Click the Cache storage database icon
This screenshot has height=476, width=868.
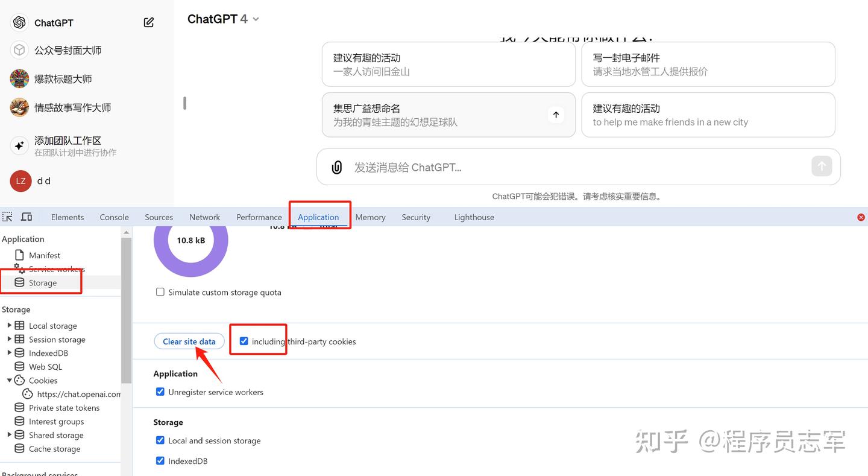pos(19,449)
